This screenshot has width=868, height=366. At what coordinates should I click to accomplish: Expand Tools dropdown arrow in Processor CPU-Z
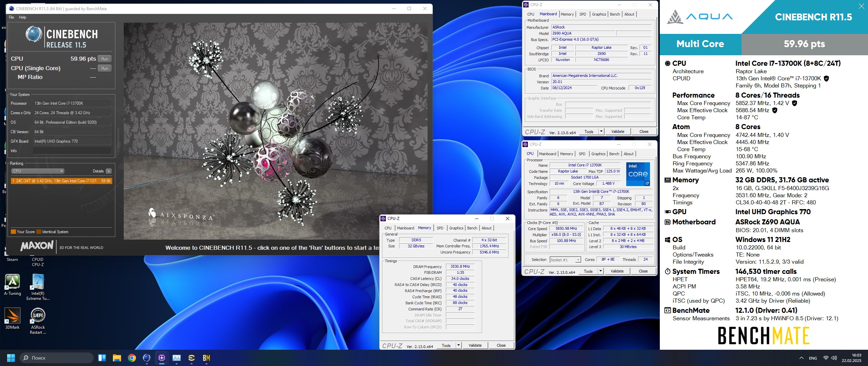[x=600, y=271]
